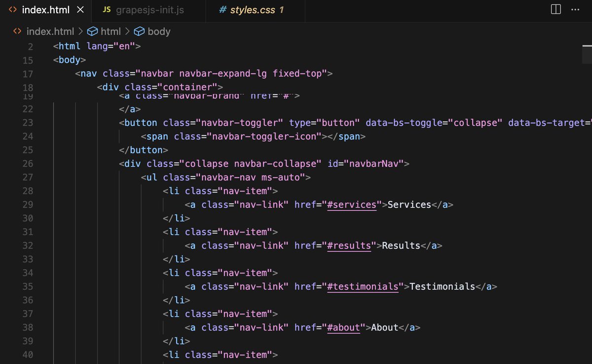Viewport: 592px width, 364px height.
Task: Click the html breadcrumb item
Action: (111, 32)
